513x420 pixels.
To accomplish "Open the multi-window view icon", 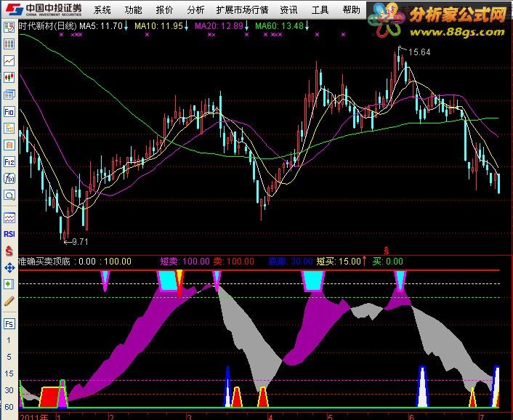I will 9,94.
